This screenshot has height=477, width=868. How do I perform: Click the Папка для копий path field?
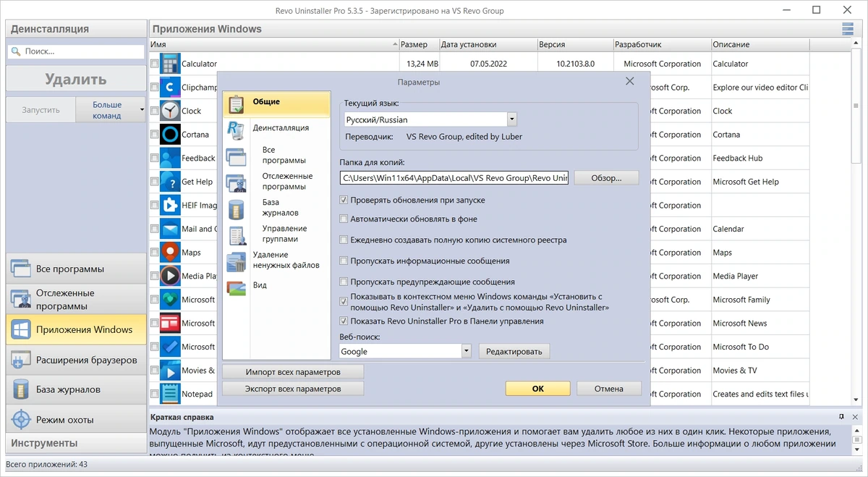(x=454, y=178)
